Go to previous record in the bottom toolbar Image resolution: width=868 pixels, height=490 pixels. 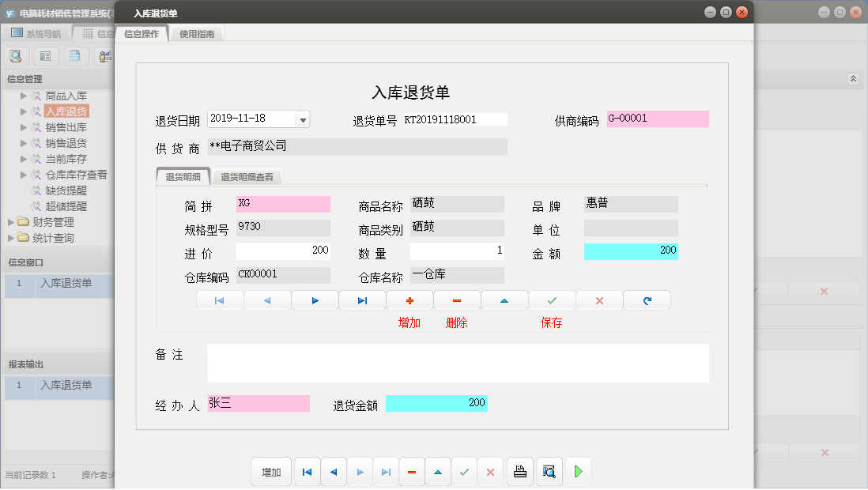pyautogui.click(x=333, y=472)
